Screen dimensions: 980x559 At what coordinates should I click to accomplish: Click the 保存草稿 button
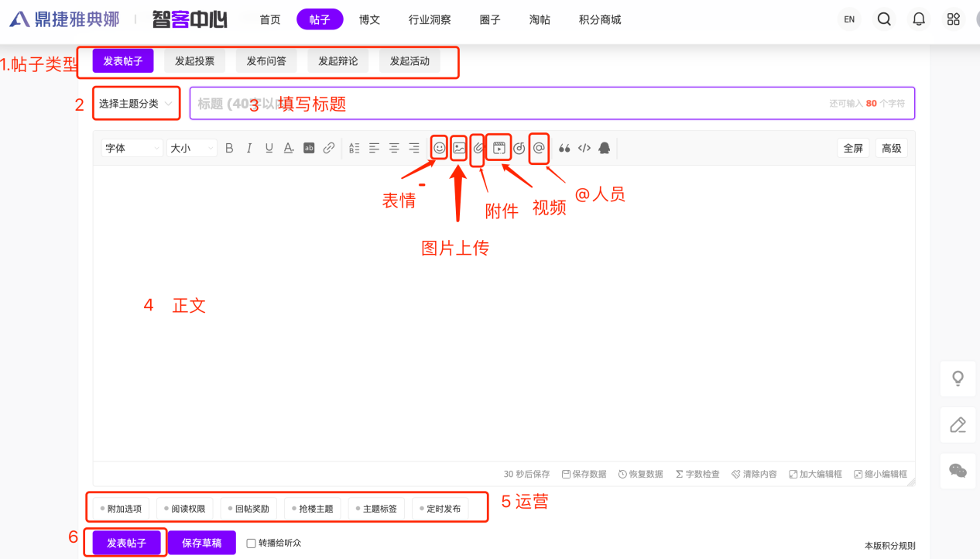tap(201, 544)
